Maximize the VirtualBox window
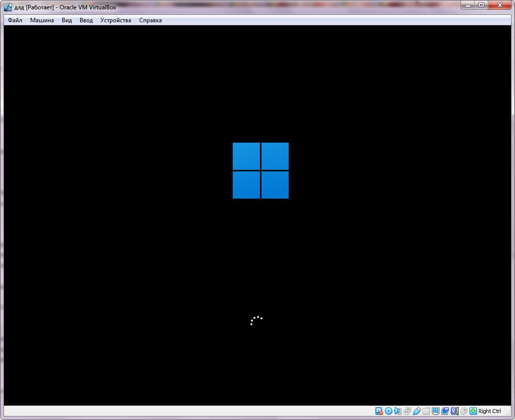 [x=481, y=5]
